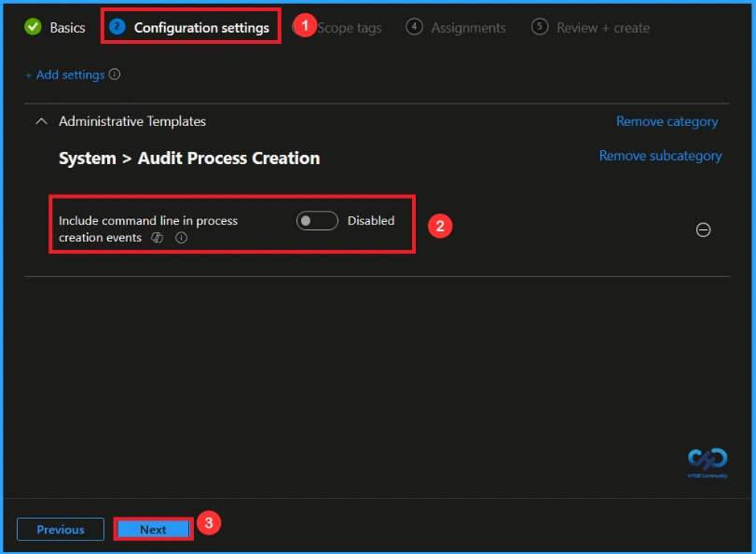The height and width of the screenshot is (554, 756).
Task: Click the minus icon to remove the setting
Action: tap(703, 229)
